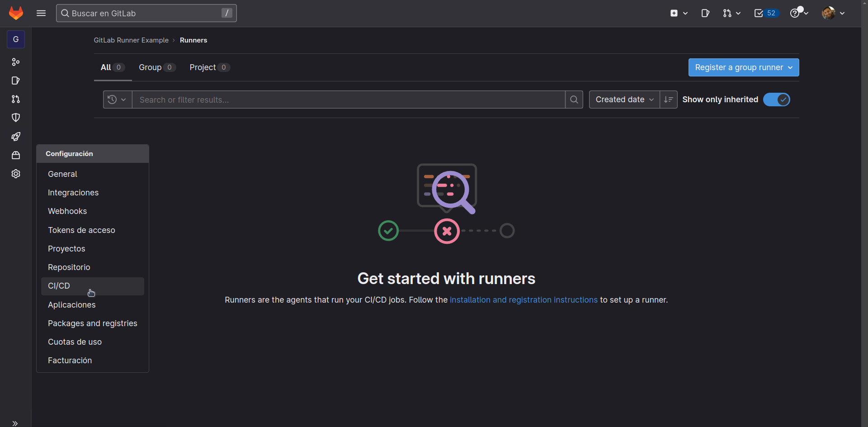Select Facturación in Configuración menu
Image resolution: width=868 pixels, height=427 pixels.
[x=93, y=361]
